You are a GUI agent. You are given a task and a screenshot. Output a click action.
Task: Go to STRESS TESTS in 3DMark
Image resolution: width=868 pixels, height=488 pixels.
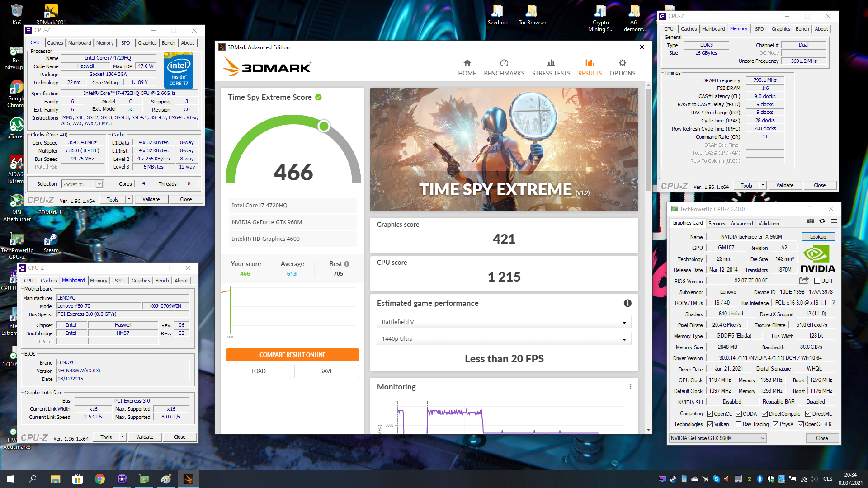click(551, 68)
